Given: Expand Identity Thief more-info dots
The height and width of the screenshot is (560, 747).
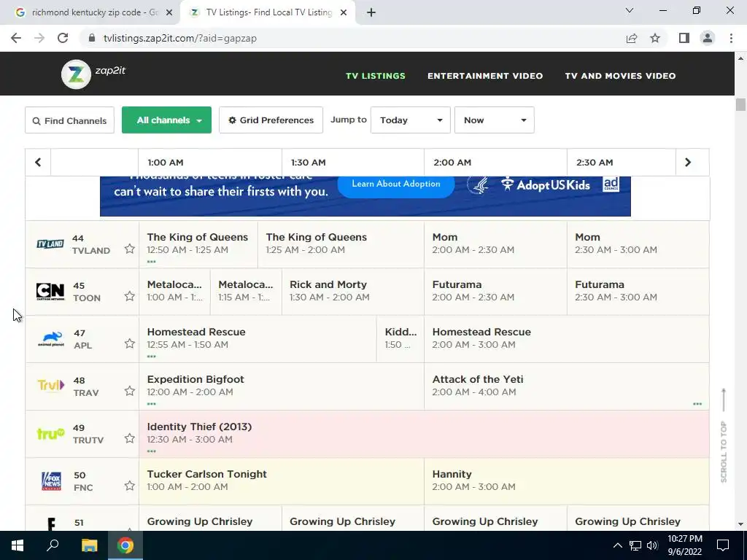Looking at the screenshot, I should (x=152, y=451).
